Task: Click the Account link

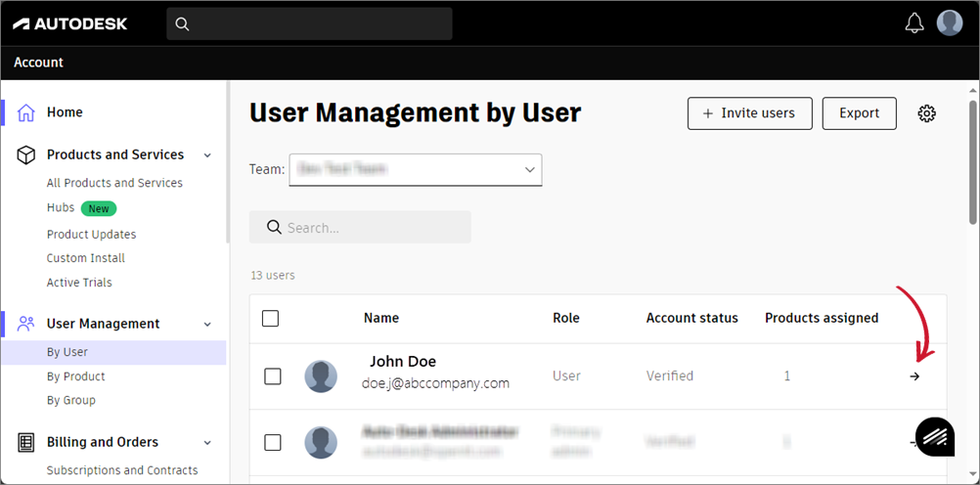Action: 39,63
